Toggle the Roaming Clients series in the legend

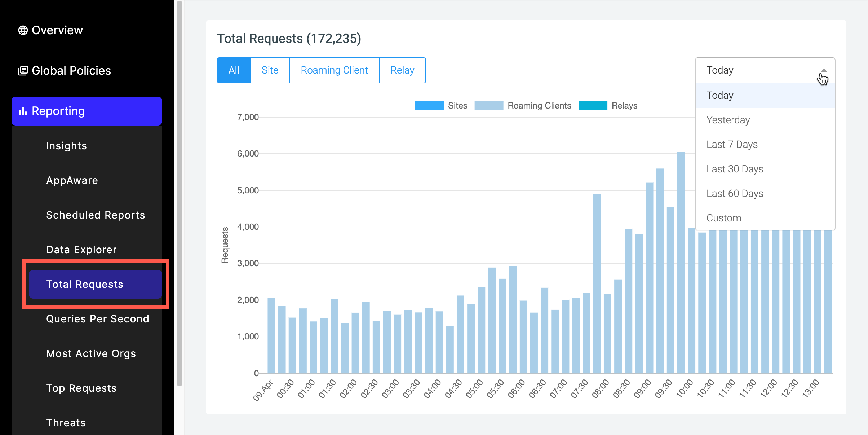(539, 105)
